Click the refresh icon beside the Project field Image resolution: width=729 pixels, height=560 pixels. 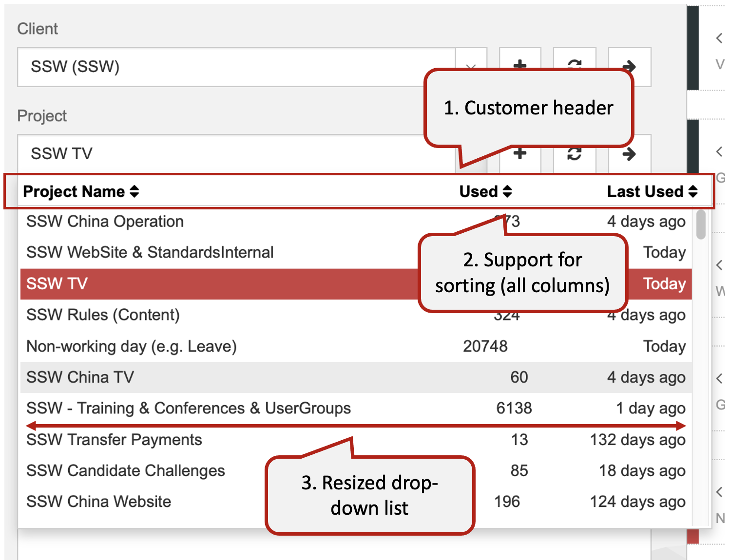coord(575,154)
